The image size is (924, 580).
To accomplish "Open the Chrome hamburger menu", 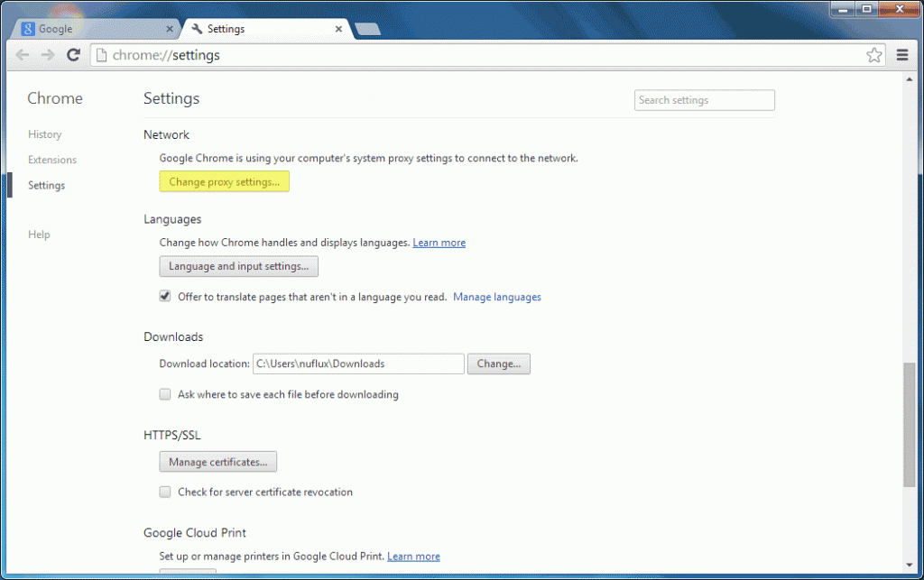I will click(x=902, y=55).
